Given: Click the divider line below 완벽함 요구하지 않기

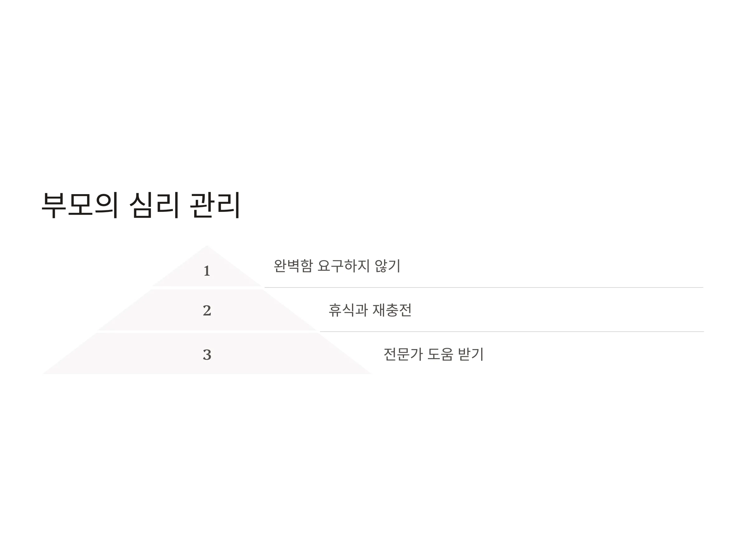Looking at the screenshot, I should point(484,287).
